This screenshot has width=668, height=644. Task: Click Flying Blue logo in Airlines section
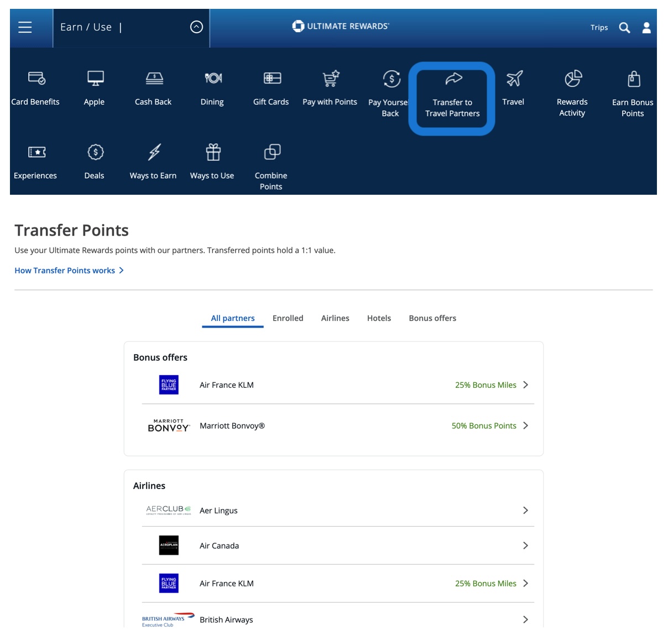coord(169,583)
